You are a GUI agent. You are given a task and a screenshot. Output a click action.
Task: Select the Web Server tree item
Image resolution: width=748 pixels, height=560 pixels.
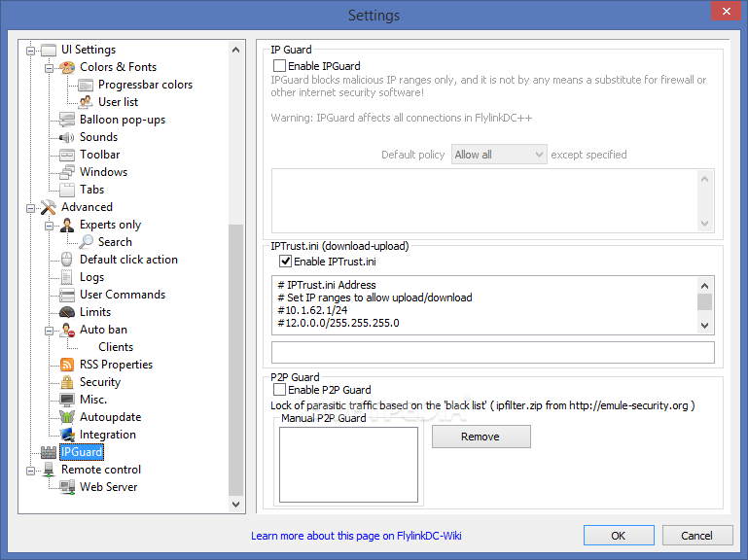coord(108,487)
